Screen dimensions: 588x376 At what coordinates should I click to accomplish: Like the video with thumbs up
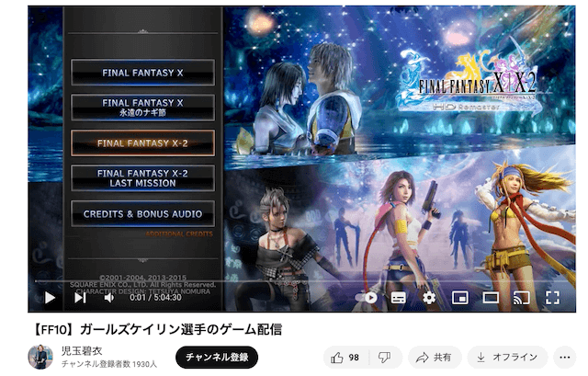[x=345, y=358]
